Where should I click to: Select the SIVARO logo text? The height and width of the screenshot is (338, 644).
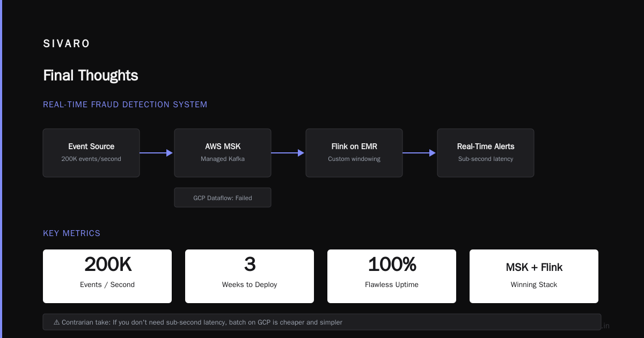pyautogui.click(x=67, y=44)
